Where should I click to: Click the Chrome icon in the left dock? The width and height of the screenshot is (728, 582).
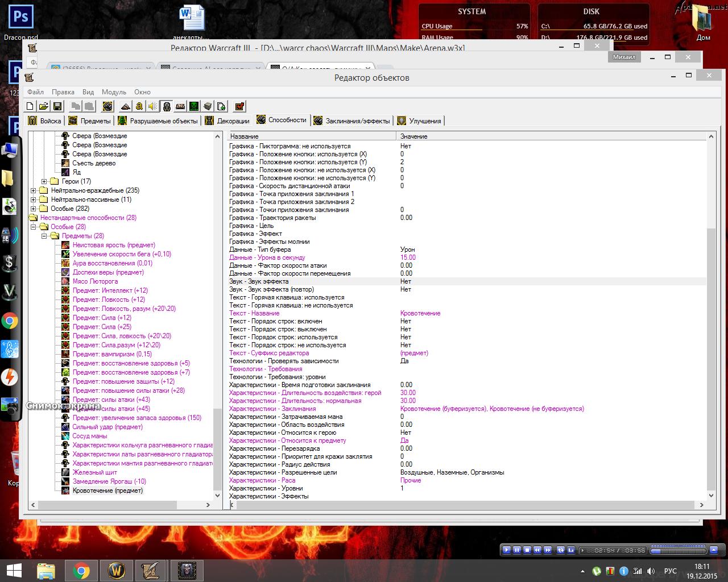[10, 321]
